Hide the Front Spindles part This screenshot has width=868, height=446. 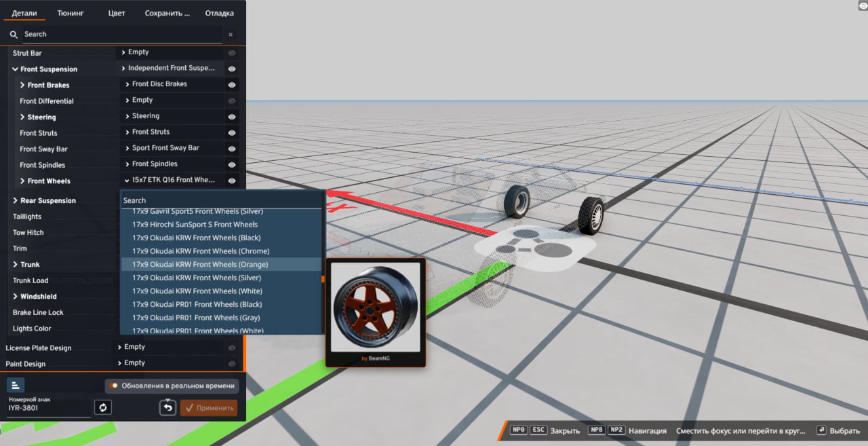(x=232, y=164)
